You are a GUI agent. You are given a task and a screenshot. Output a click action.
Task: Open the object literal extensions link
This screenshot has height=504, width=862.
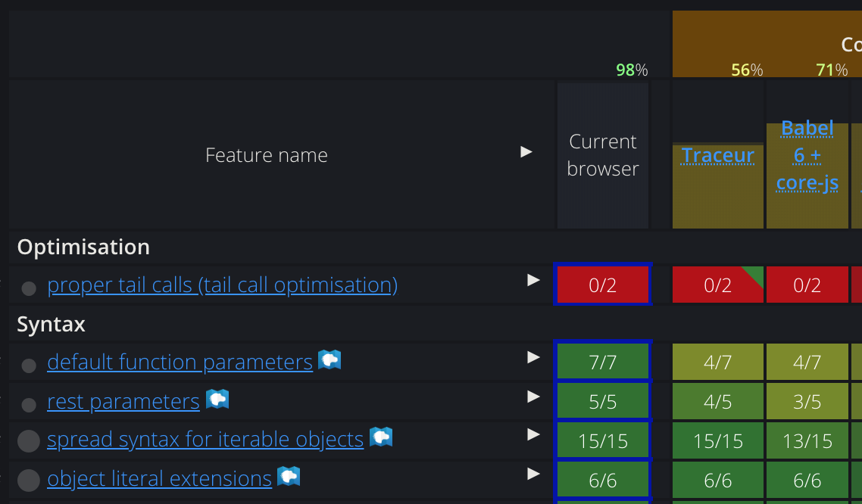(x=158, y=478)
